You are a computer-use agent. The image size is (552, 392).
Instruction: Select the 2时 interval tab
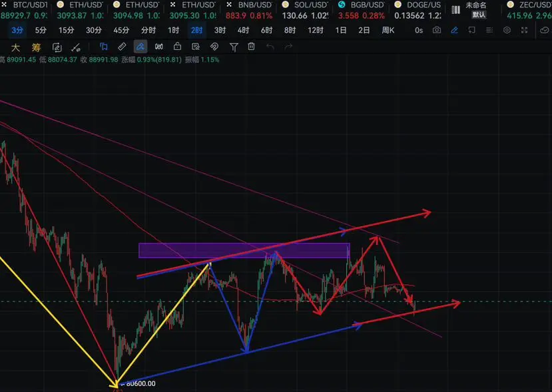196,30
